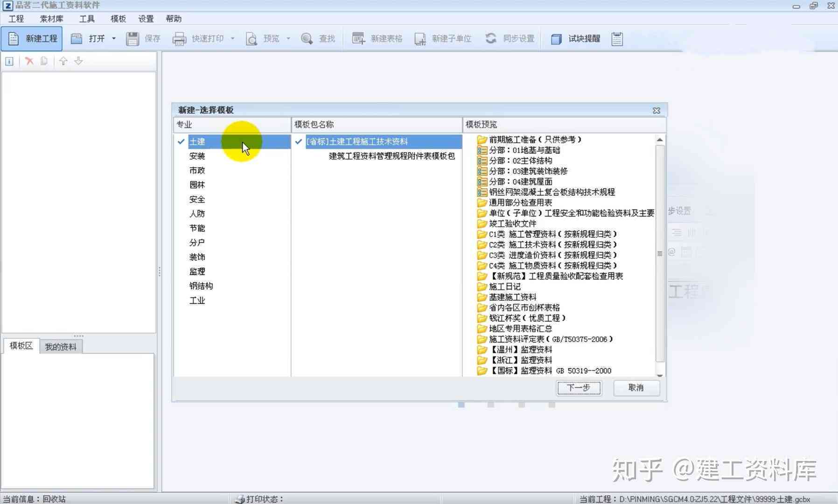Click 分部：03建筑装饰装修 tree item

tap(528, 171)
